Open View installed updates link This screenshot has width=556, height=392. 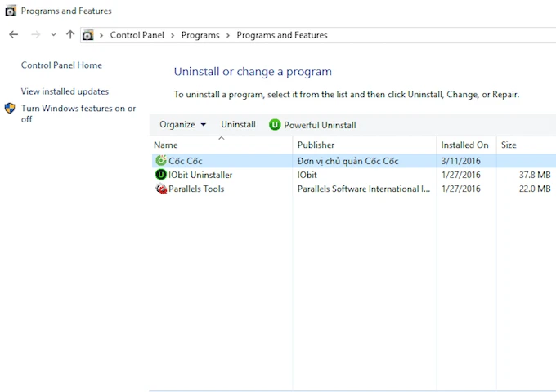point(65,91)
